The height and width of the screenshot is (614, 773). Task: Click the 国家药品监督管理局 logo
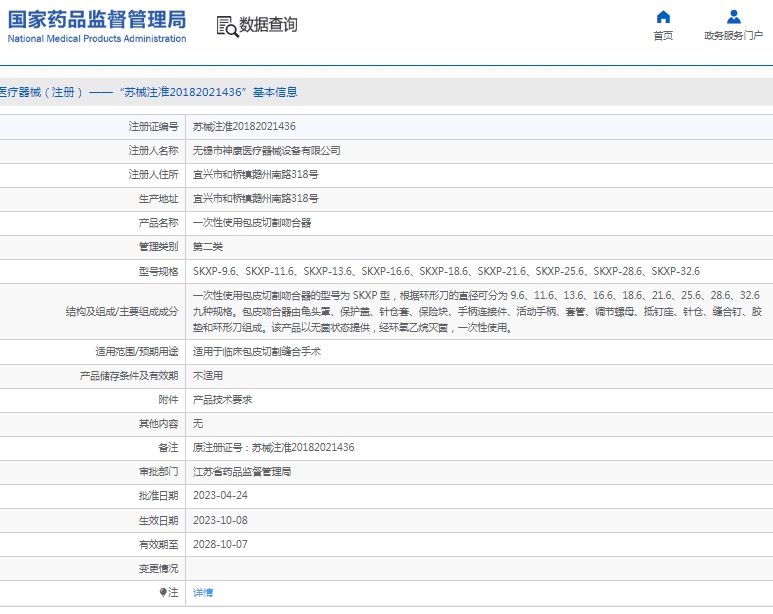pos(97,19)
